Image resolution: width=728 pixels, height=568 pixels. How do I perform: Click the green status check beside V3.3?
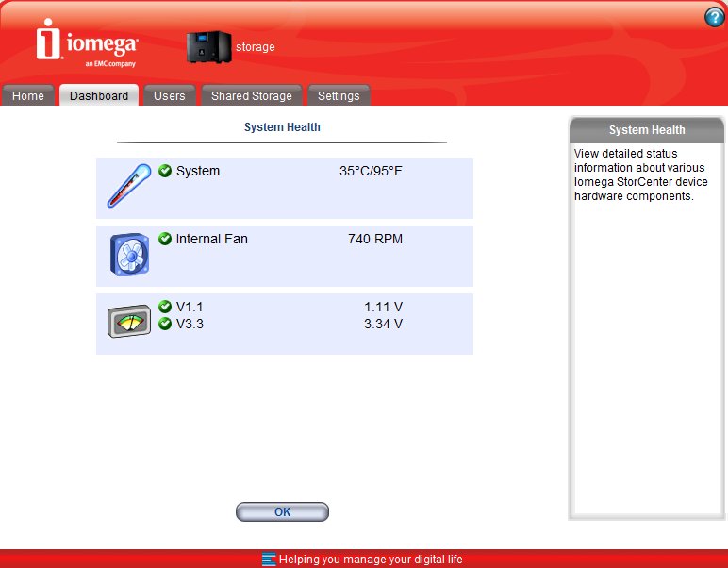coord(165,324)
